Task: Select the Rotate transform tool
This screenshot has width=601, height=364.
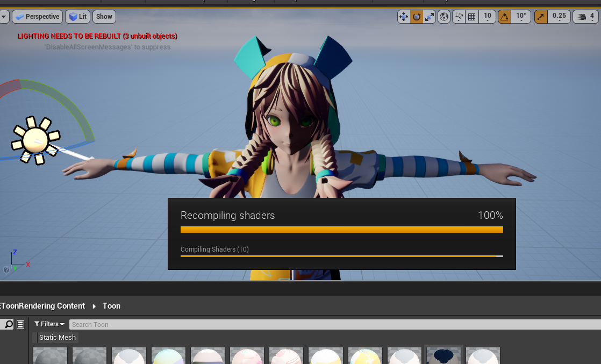Action: point(417,17)
